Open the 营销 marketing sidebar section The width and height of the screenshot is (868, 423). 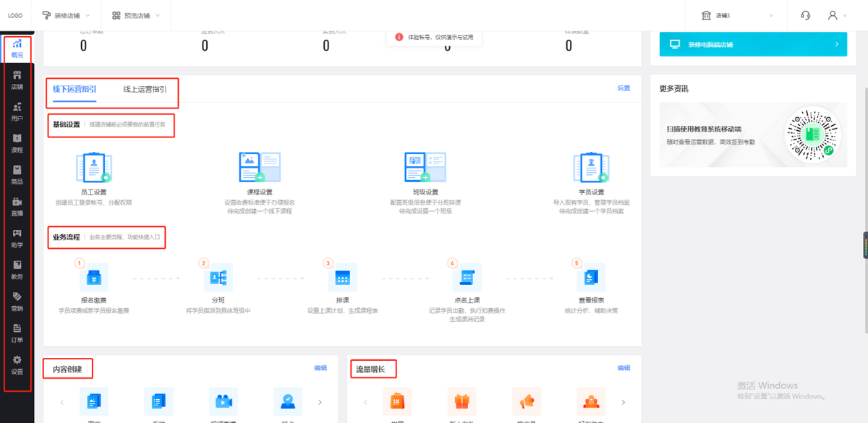(17, 302)
